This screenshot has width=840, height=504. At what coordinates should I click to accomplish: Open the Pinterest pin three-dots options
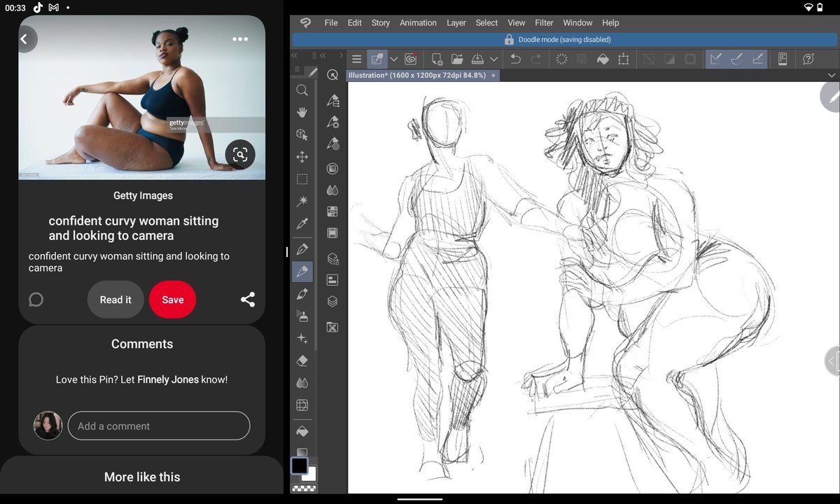[x=240, y=39]
